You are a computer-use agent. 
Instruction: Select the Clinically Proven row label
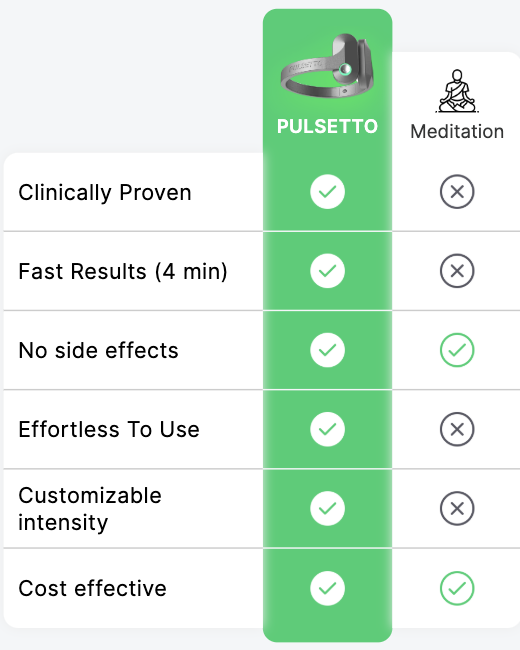click(x=105, y=193)
